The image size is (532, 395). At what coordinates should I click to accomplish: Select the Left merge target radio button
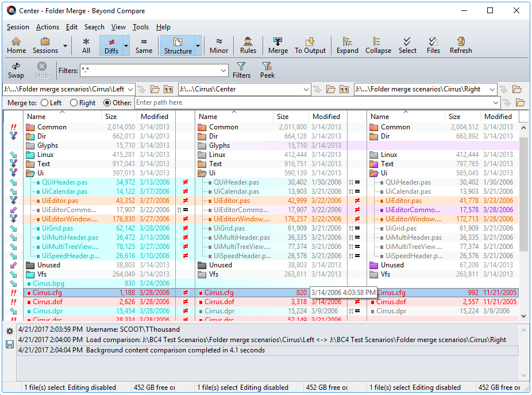[44, 103]
